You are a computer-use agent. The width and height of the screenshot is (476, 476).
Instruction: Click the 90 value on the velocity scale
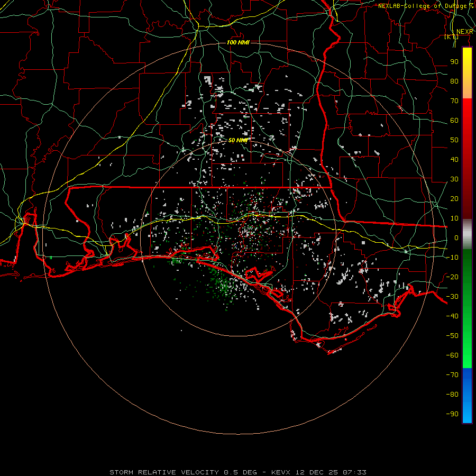click(x=454, y=62)
